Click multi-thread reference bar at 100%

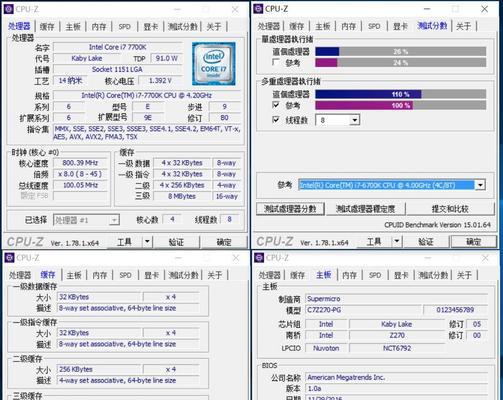click(400, 105)
